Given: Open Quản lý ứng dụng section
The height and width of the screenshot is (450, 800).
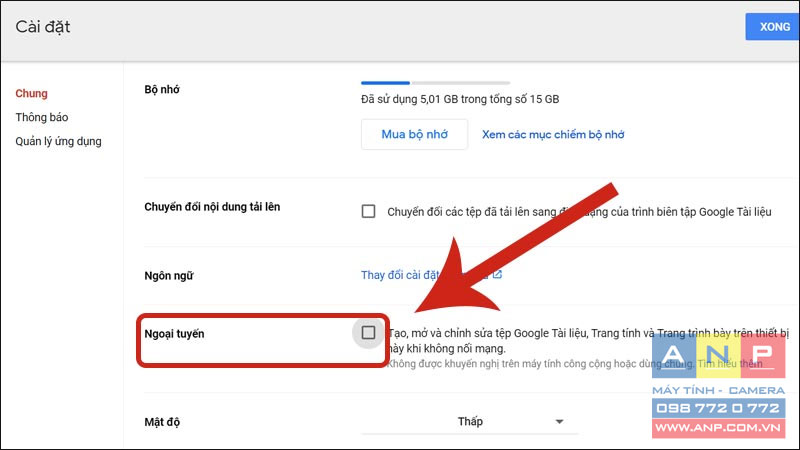Looking at the screenshot, I should 58,141.
